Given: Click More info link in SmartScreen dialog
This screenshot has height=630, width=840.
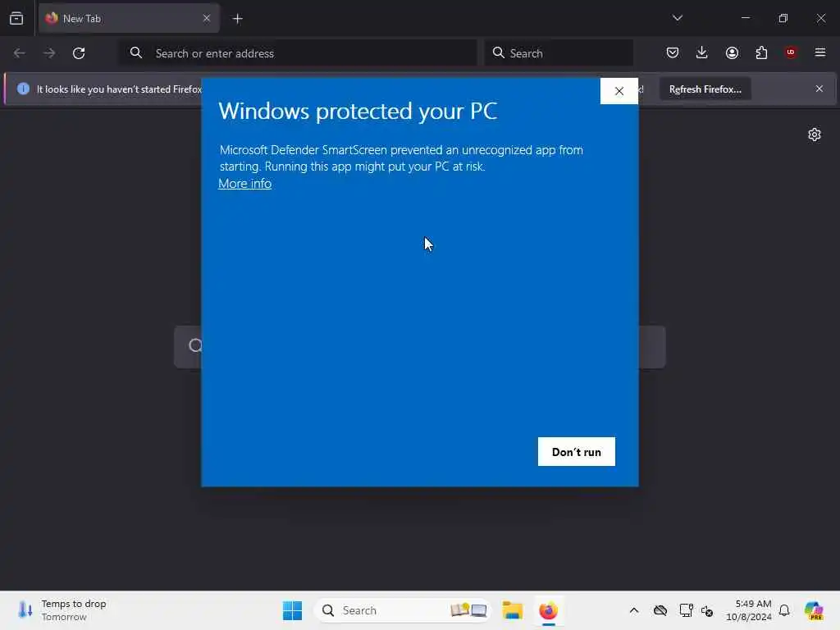Looking at the screenshot, I should [x=244, y=184].
